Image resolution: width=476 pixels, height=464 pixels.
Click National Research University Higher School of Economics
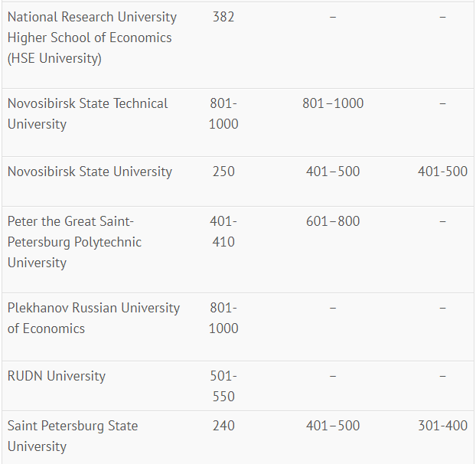click(x=92, y=38)
